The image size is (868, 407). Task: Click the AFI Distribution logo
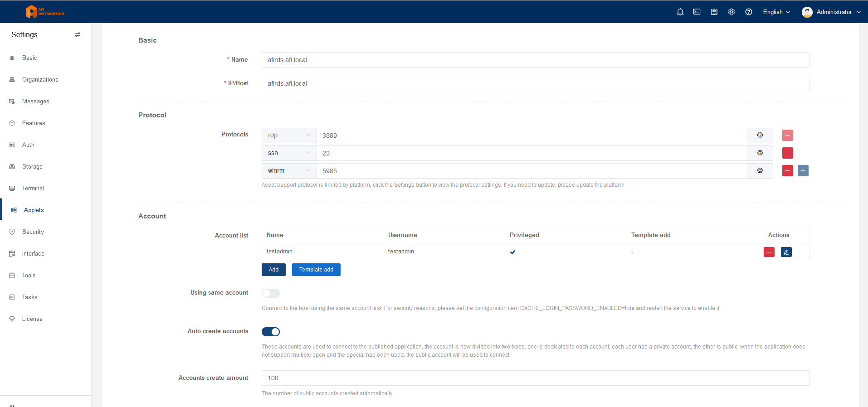[x=45, y=12]
